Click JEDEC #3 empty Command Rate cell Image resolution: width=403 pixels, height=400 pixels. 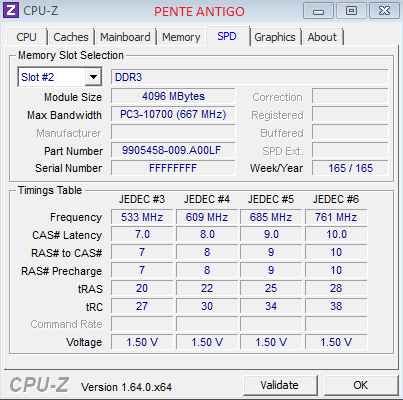[x=142, y=324]
